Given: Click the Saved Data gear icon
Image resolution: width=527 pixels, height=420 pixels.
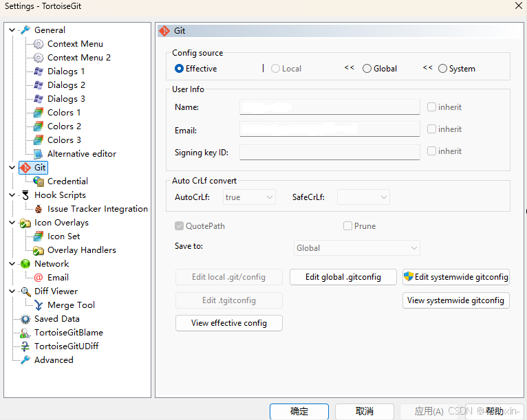Looking at the screenshot, I should (25, 319).
